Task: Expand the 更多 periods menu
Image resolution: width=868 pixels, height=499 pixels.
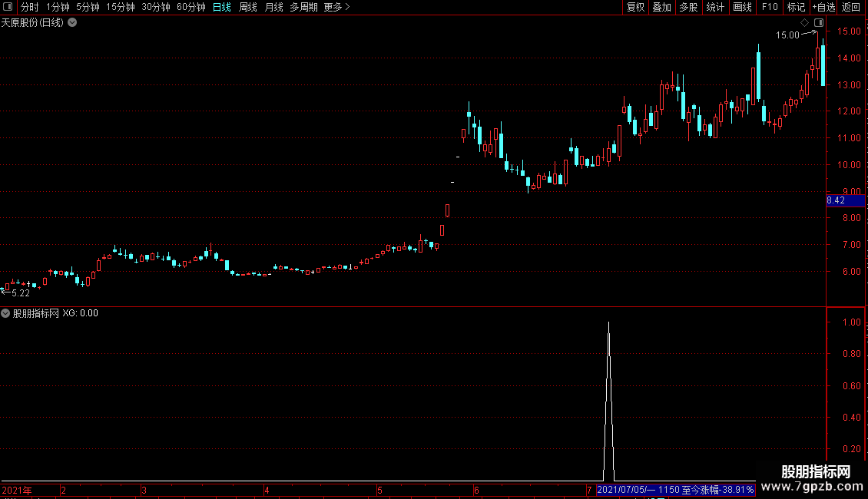Action: pos(336,7)
